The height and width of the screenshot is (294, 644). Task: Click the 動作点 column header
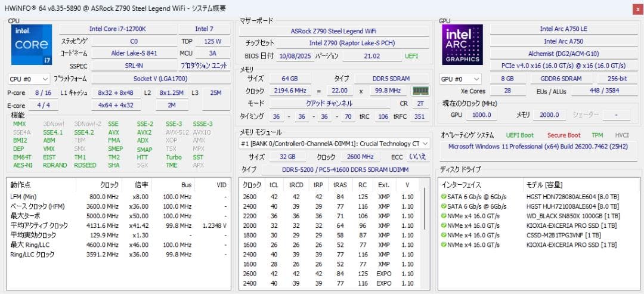(42, 185)
